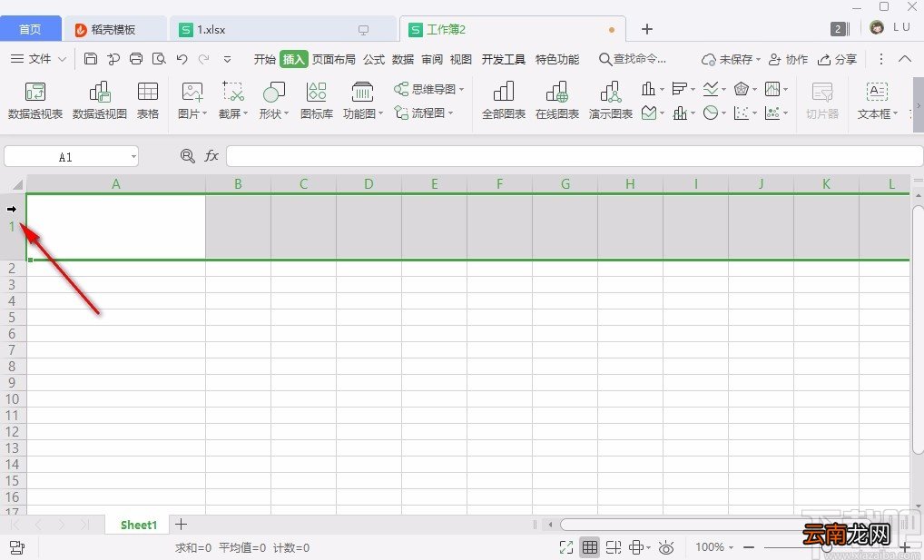
Task: Click the Undo arrow icon
Action: (x=182, y=58)
